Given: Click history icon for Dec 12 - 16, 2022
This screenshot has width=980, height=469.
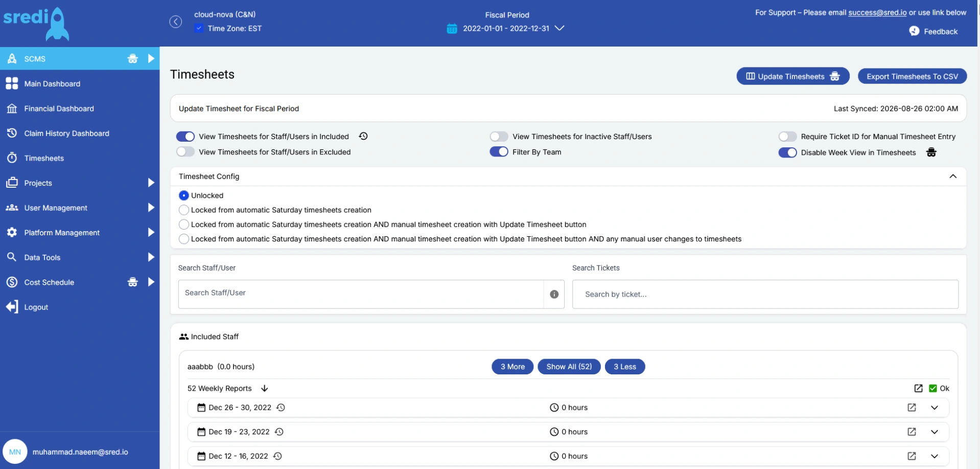Looking at the screenshot, I should coord(277,456).
